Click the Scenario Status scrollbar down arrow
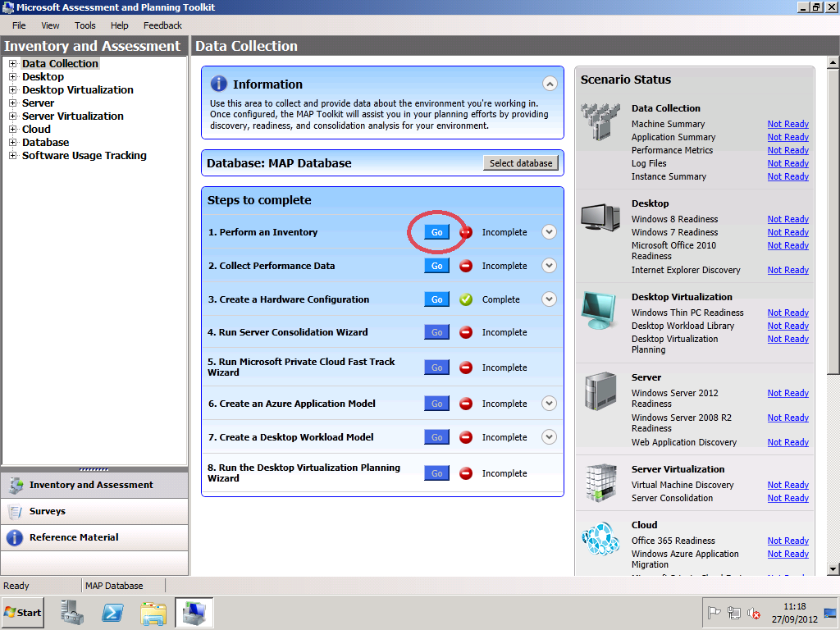The image size is (840, 630). pyautogui.click(x=833, y=569)
